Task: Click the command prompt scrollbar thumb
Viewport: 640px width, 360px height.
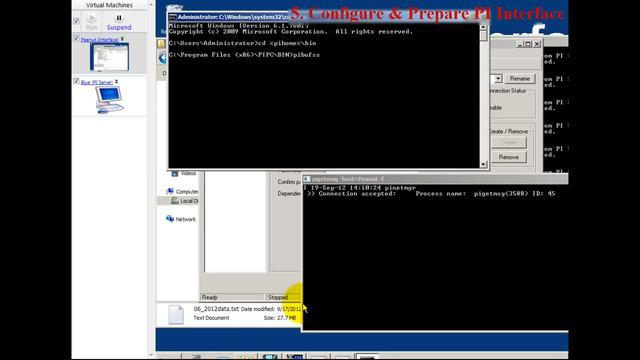Action: tap(483, 36)
